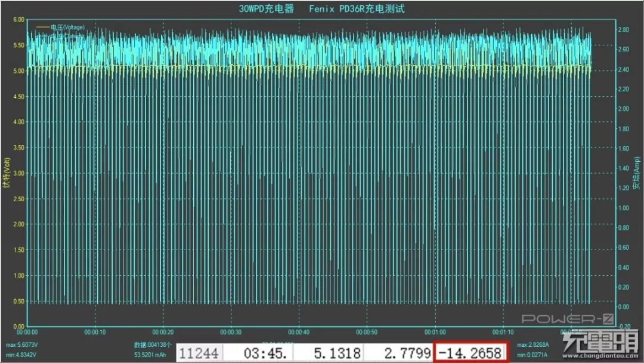Screen dimensions: 644x363
Task: Click the -14.2658 value field
Action: [x=470, y=353]
